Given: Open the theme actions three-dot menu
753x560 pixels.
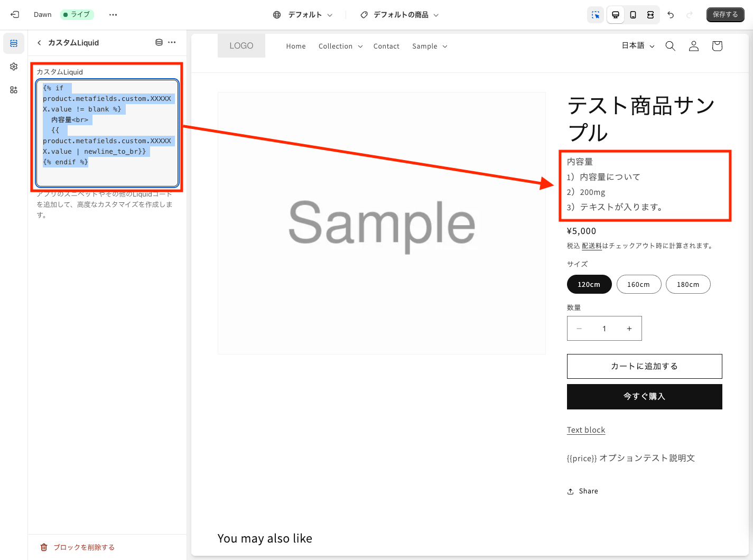Looking at the screenshot, I should (x=113, y=15).
